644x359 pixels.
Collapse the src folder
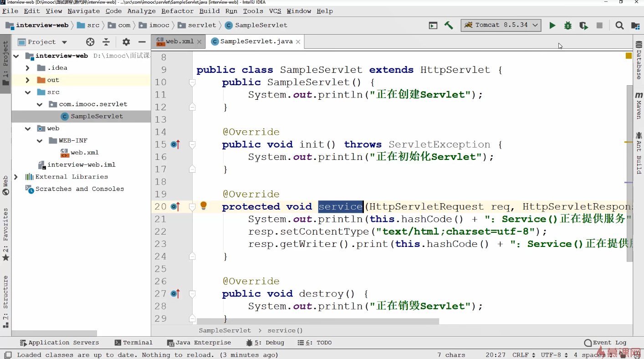coord(28,92)
